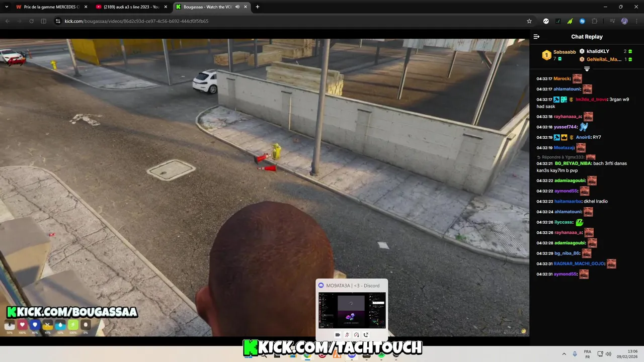Screen dimensions: 644x362
Task: Click username lm3da_d_trovo in chat
Action: (x=591, y=100)
